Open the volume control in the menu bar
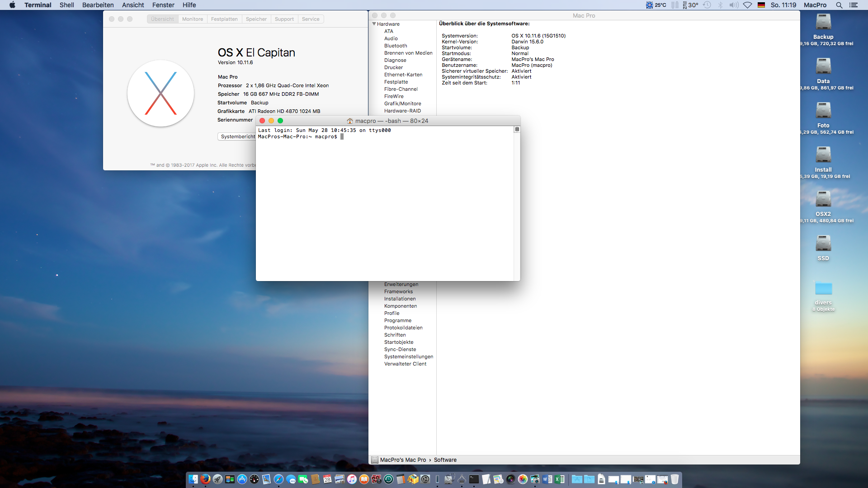The image size is (868, 488). 734,5
